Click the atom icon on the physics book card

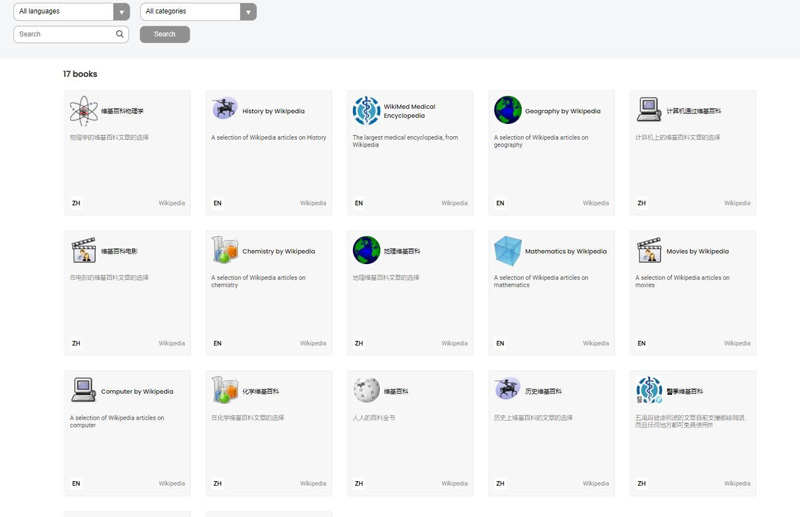(84, 111)
